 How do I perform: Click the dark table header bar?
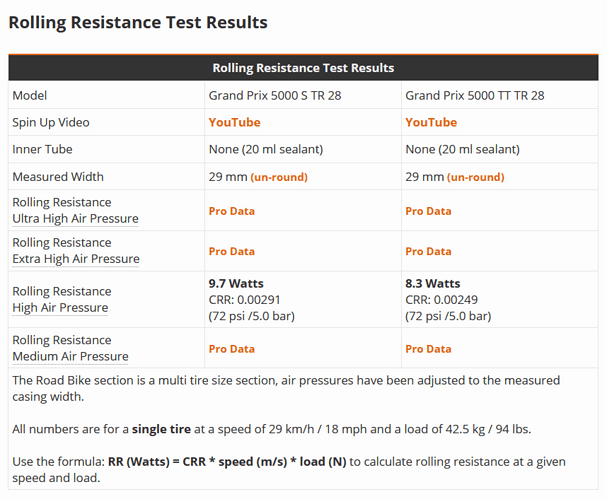pyautogui.click(x=303, y=68)
